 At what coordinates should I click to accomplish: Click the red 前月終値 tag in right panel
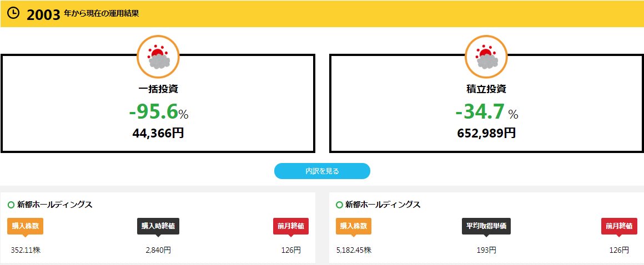pyautogui.click(x=619, y=227)
